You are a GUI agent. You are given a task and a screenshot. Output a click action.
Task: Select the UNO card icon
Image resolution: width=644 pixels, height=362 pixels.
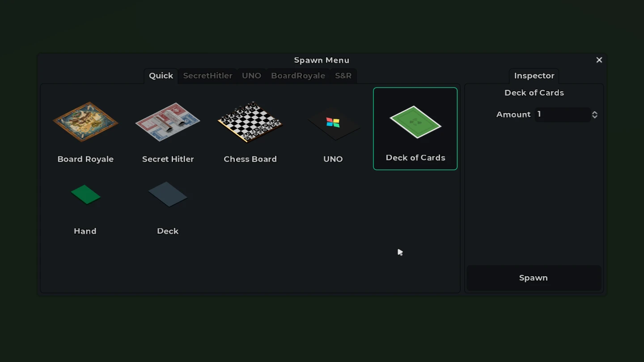(x=333, y=122)
